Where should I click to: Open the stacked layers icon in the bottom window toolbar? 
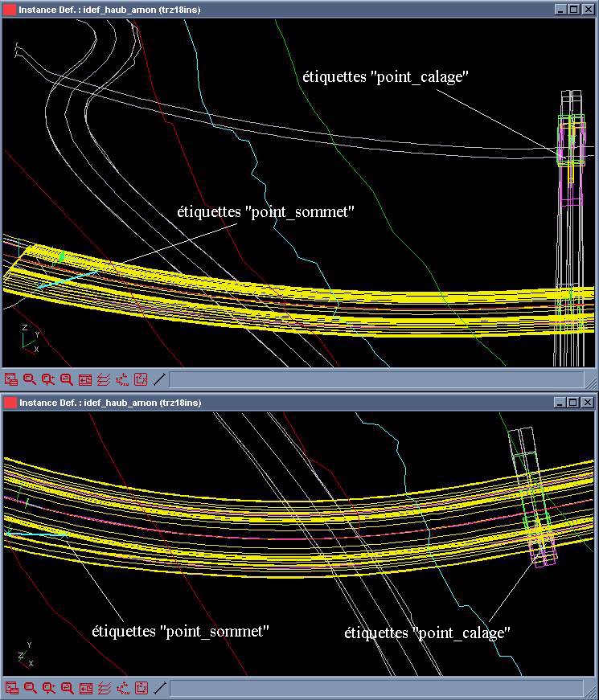coord(104,688)
